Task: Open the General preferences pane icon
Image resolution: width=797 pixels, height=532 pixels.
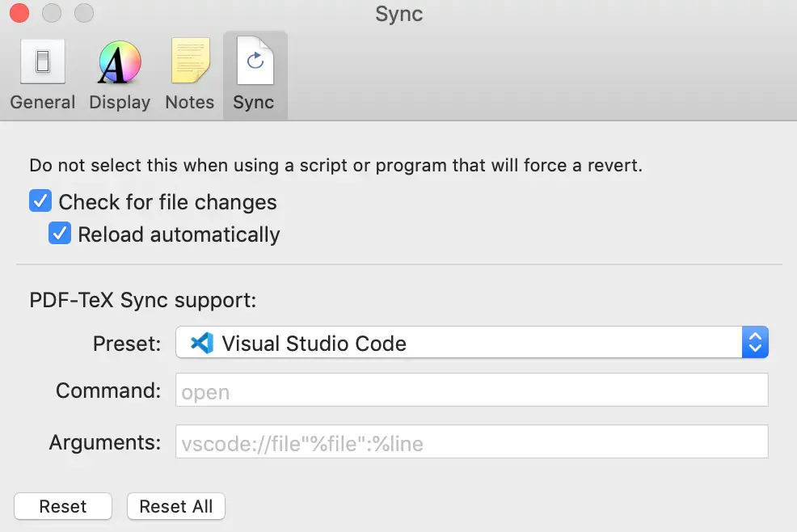Action: click(x=43, y=62)
